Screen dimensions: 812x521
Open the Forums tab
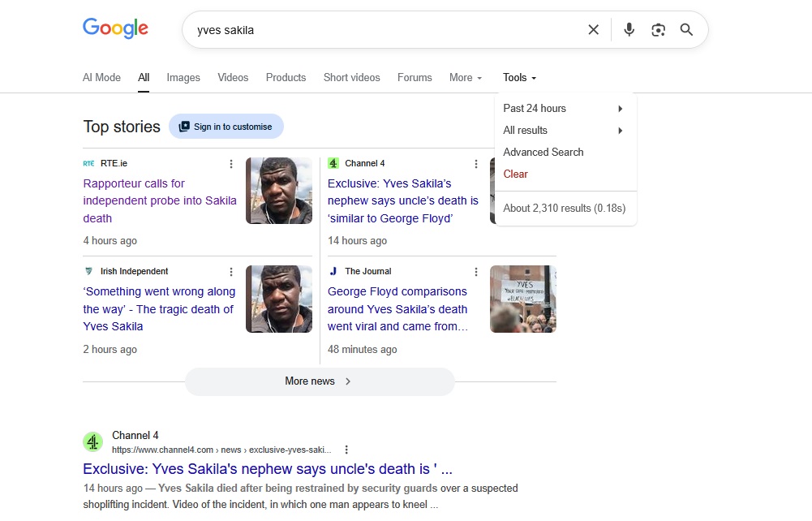coord(415,78)
